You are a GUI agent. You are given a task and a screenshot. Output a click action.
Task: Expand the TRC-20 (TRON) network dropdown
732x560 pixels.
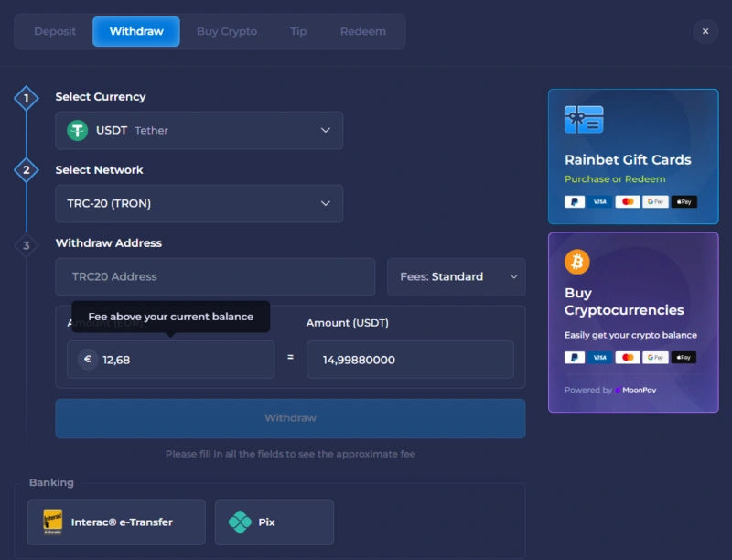(199, 203)
